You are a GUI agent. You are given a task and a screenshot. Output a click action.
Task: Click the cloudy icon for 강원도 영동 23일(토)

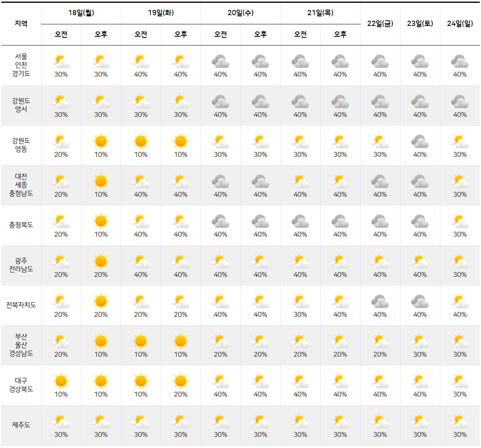420,142
